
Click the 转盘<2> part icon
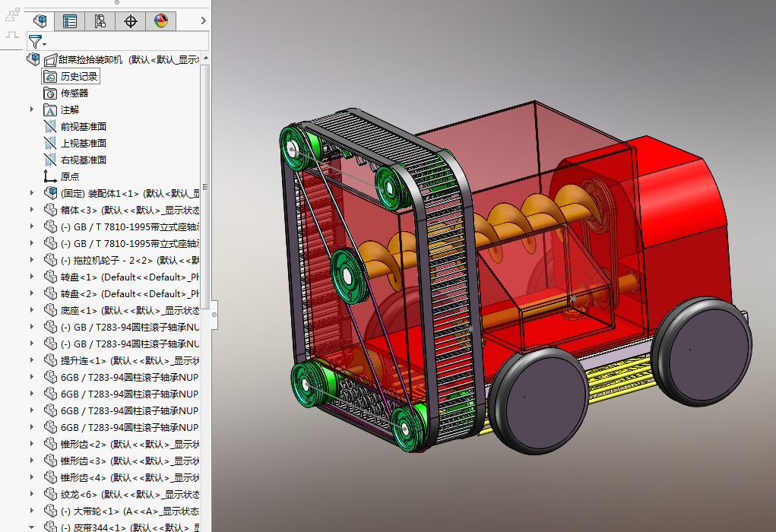[x=50, y=293]
